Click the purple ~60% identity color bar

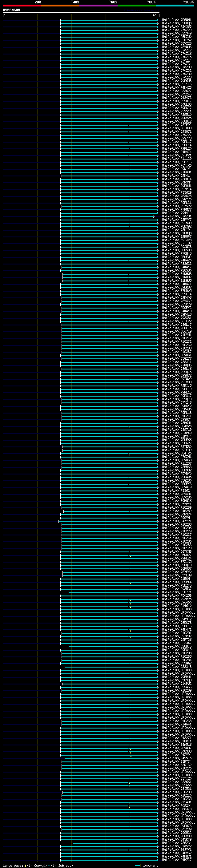pyautogui.click(x=99, y=6)
